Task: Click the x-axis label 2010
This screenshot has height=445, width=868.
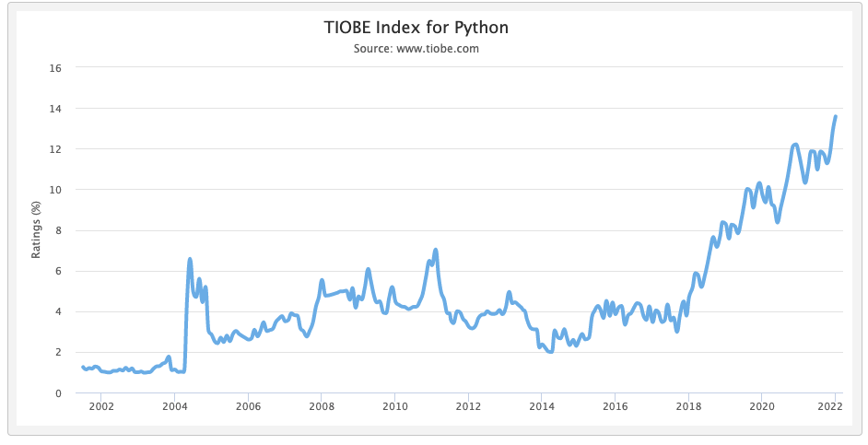Action: (x=394, y=406)
